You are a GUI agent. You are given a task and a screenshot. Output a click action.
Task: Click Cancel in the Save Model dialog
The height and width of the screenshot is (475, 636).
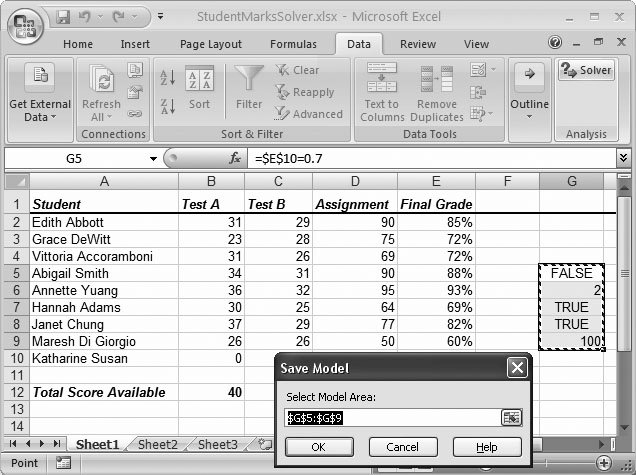[x=402, y=447]
